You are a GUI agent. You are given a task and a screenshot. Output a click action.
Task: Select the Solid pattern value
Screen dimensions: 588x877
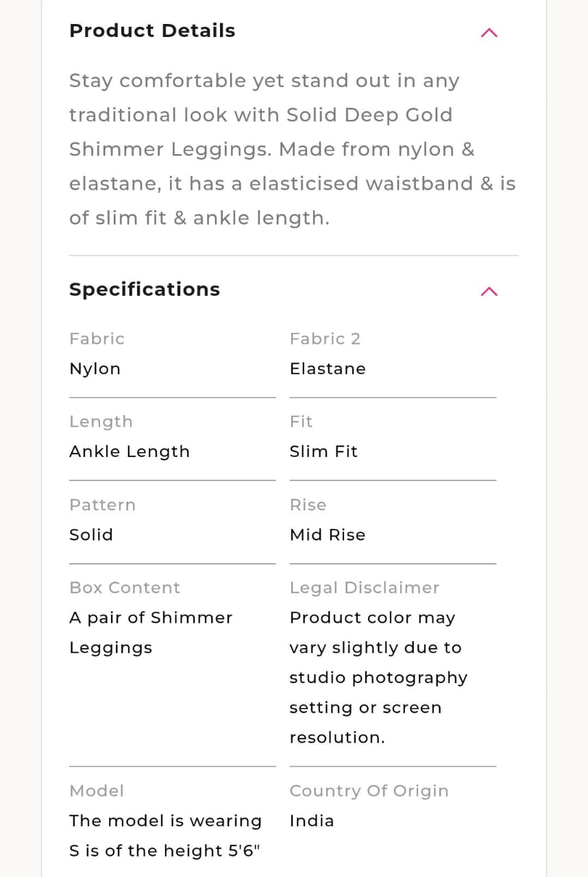tap(91, 534)
